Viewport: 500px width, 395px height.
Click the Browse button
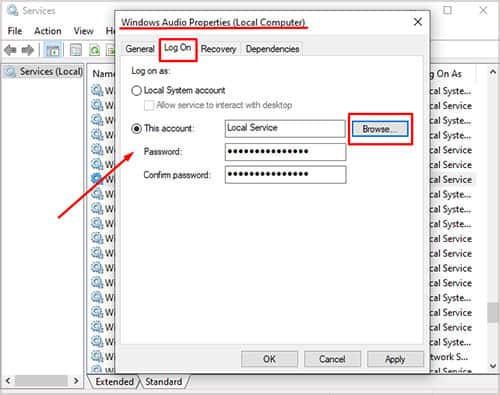pos(380,129)
